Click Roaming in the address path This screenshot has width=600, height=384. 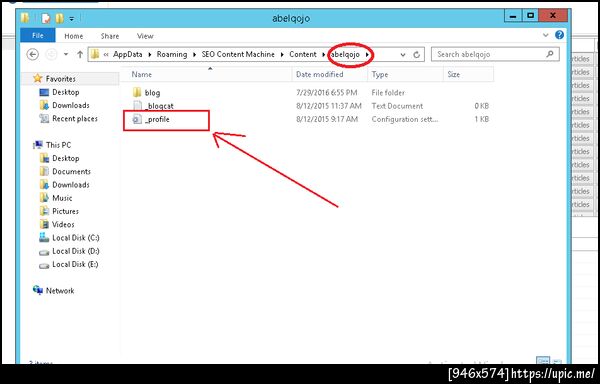point(172,54)
